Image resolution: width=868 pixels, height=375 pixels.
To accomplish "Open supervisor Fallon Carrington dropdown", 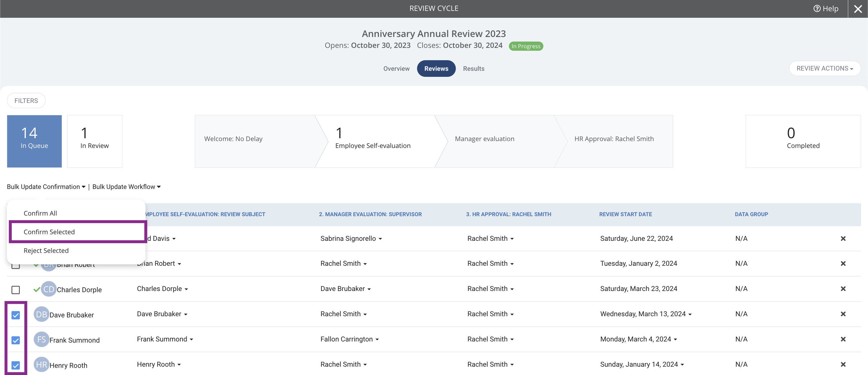I will pos(349,339).
